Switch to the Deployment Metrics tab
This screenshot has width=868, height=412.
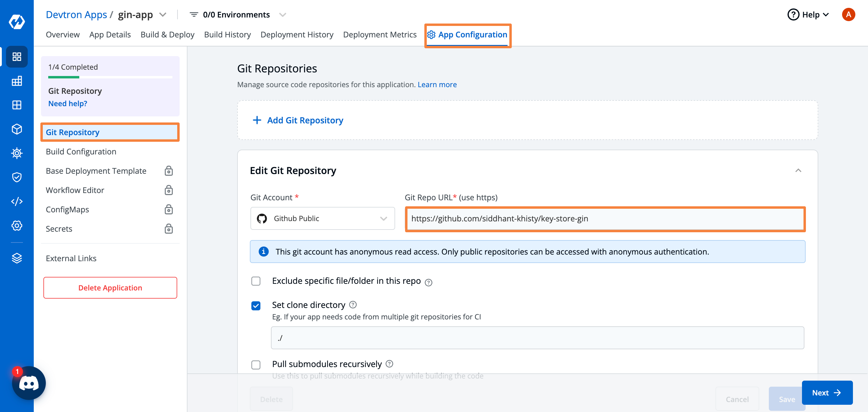pos(380,34)
